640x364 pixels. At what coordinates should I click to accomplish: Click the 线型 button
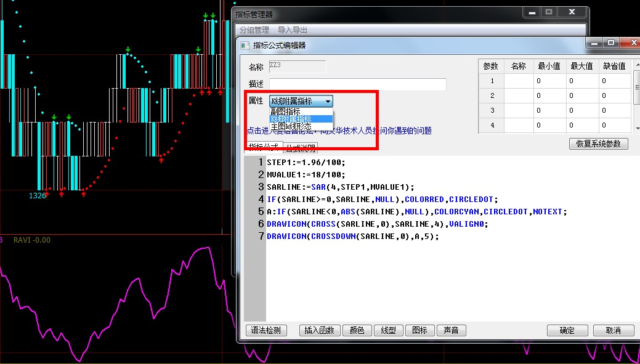(388, 331)
